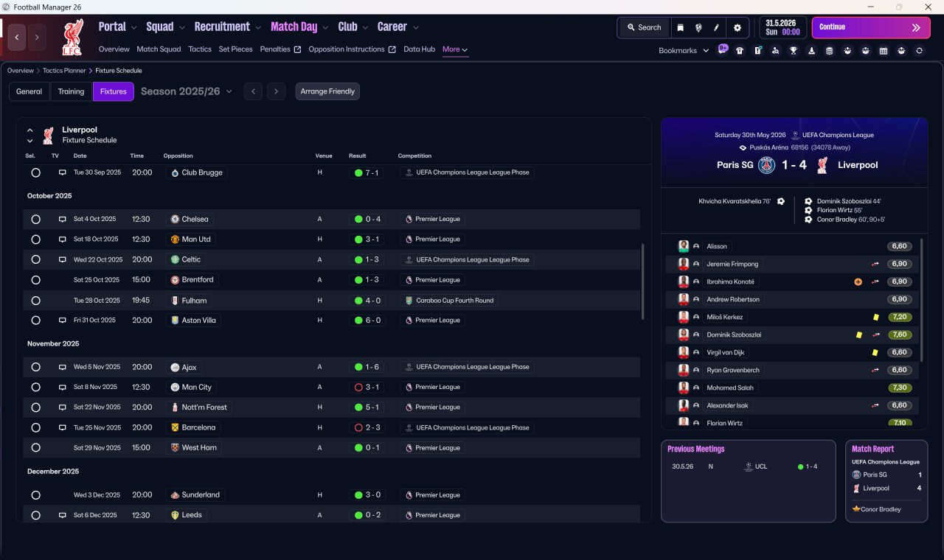Viewport: 944px width, 560px height.
Task: Expand the Season 2025/26 dropdown
Action: pyautogui.click(x=187, y=91)
